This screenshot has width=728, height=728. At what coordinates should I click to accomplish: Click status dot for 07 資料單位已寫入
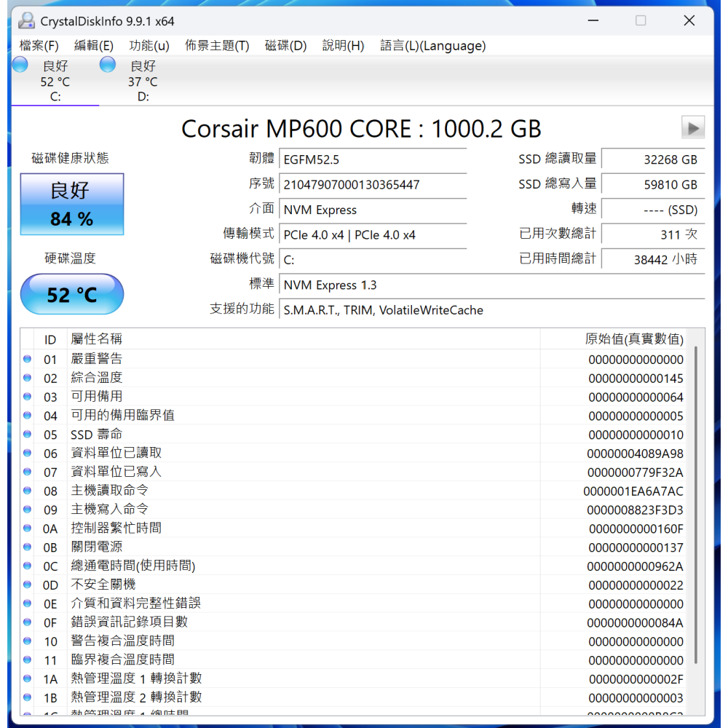28,472
